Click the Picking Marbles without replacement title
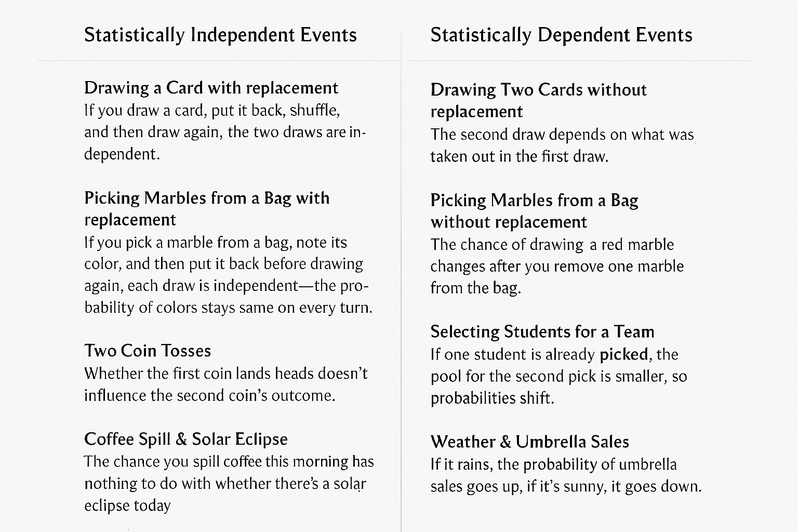 [x=534, y=211]
